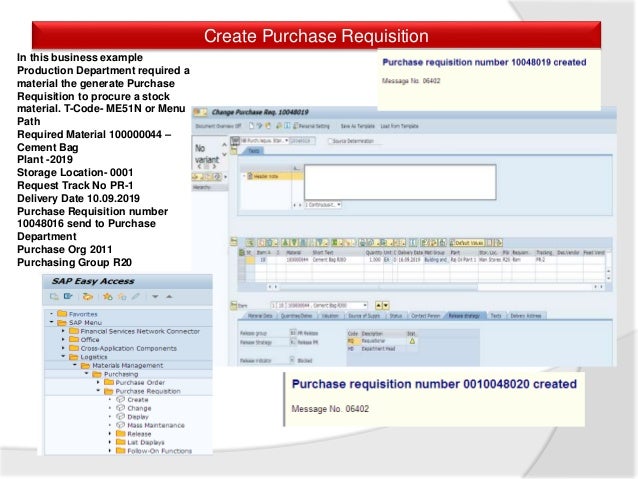Screen dimensions: 638x479
Task: Click the previous item up-arrow icon beside Item dropdown
Action: click(378, 305)
